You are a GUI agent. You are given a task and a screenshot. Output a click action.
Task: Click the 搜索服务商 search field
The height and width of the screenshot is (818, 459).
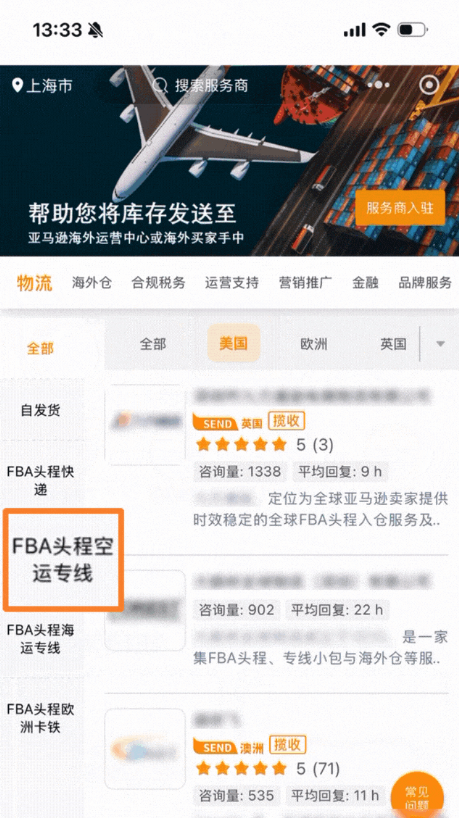[x=209, y=85]
